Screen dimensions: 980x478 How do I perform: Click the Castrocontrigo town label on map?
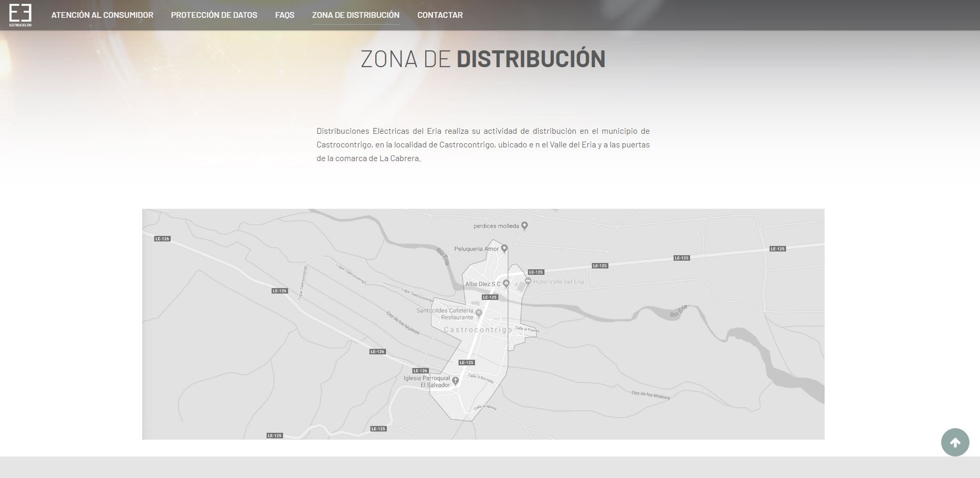[478, 330]
